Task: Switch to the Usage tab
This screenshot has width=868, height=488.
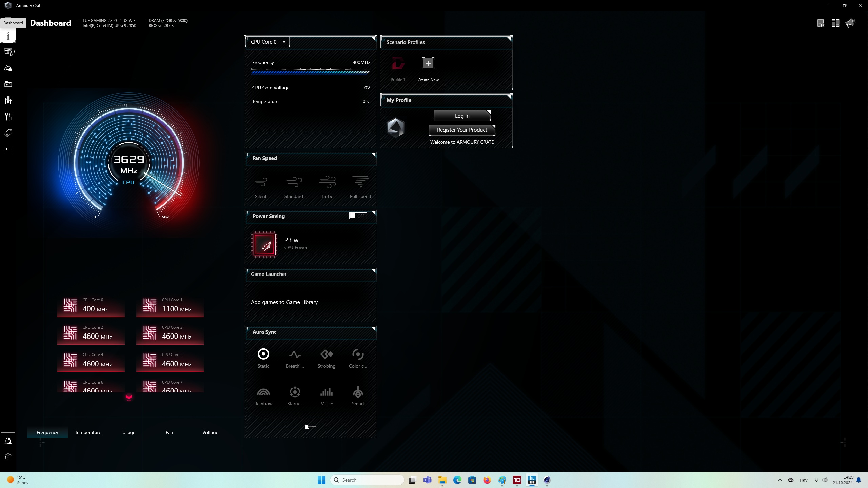Action: click(129, 432)
